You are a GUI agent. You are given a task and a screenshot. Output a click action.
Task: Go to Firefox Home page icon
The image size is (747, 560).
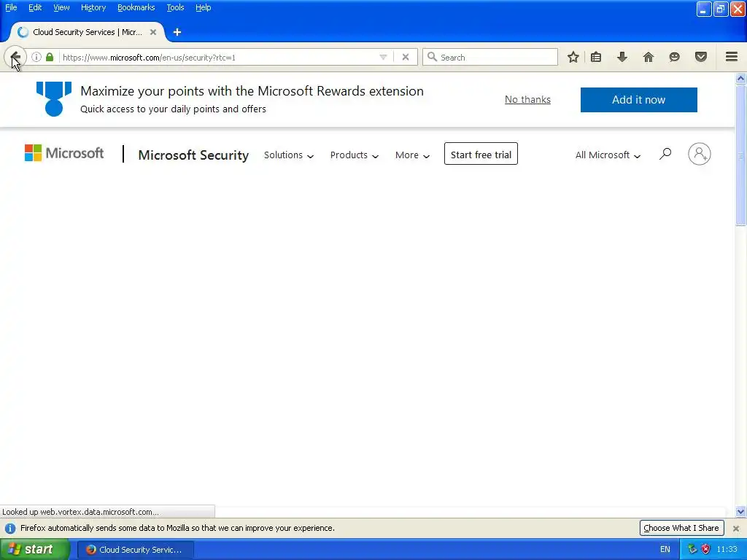click(649, 57)
